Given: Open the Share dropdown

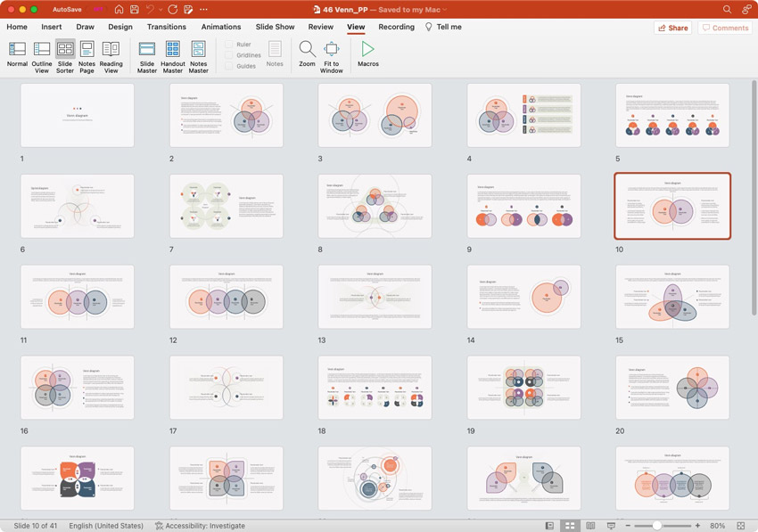Looking at the screenshot, I should [672, 27].
